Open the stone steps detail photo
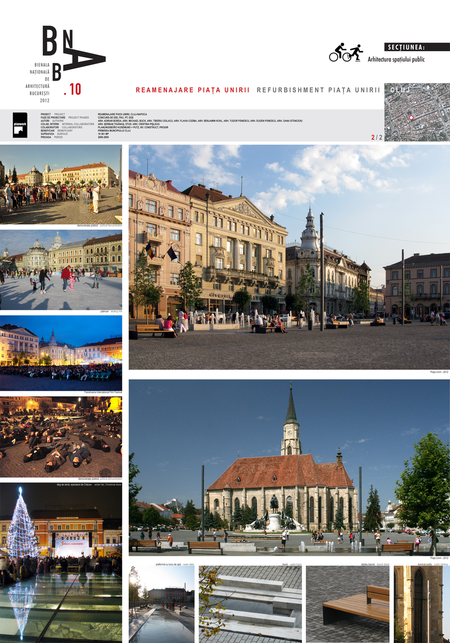Viewport: 450px width, 643px height. click(x=250, y=604)
